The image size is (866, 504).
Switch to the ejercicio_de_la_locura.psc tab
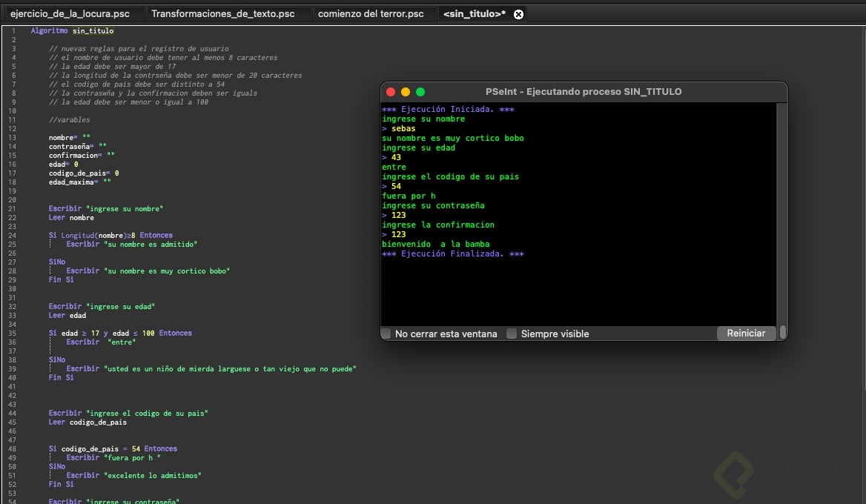[x=70, y=14]
